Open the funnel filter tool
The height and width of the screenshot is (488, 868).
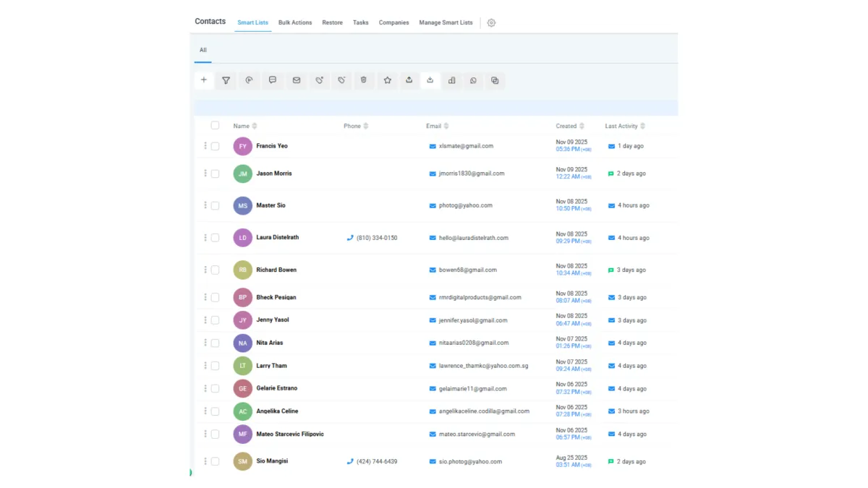click(x=226, y=80)
